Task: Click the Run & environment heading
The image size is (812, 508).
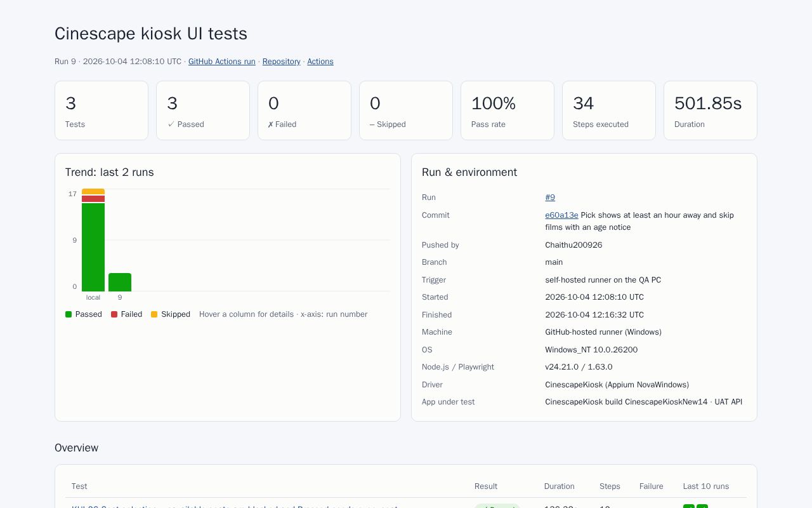Action: click(x=469, y=172)
